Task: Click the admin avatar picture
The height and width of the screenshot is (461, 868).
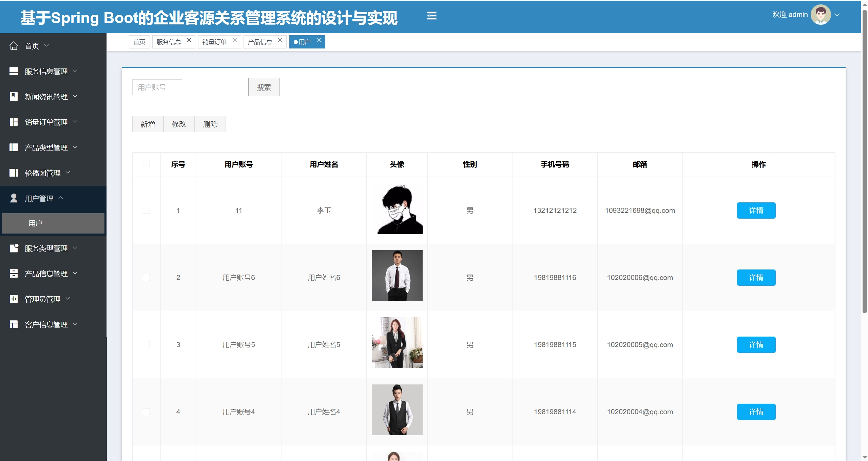Action: [x=821, y=15]
